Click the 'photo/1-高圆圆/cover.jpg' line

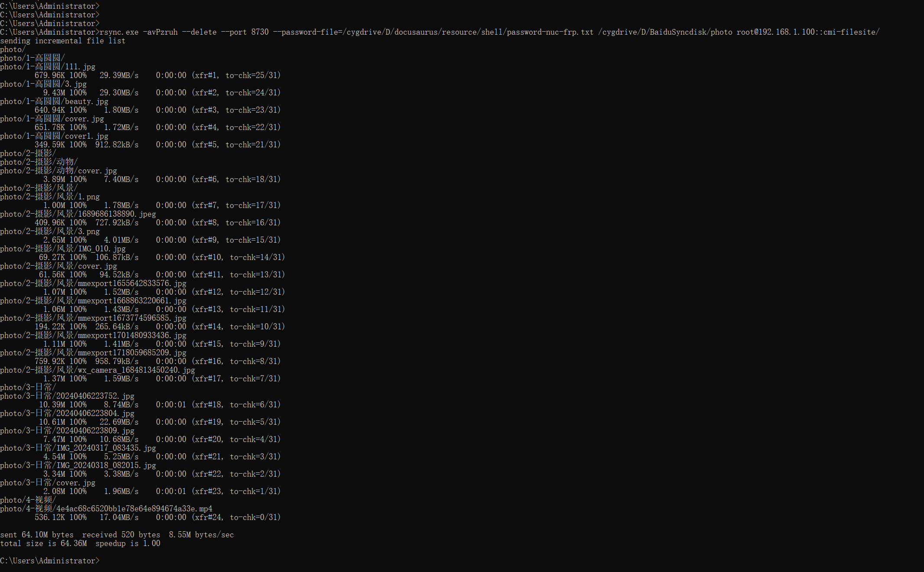[x=52, y=119]
